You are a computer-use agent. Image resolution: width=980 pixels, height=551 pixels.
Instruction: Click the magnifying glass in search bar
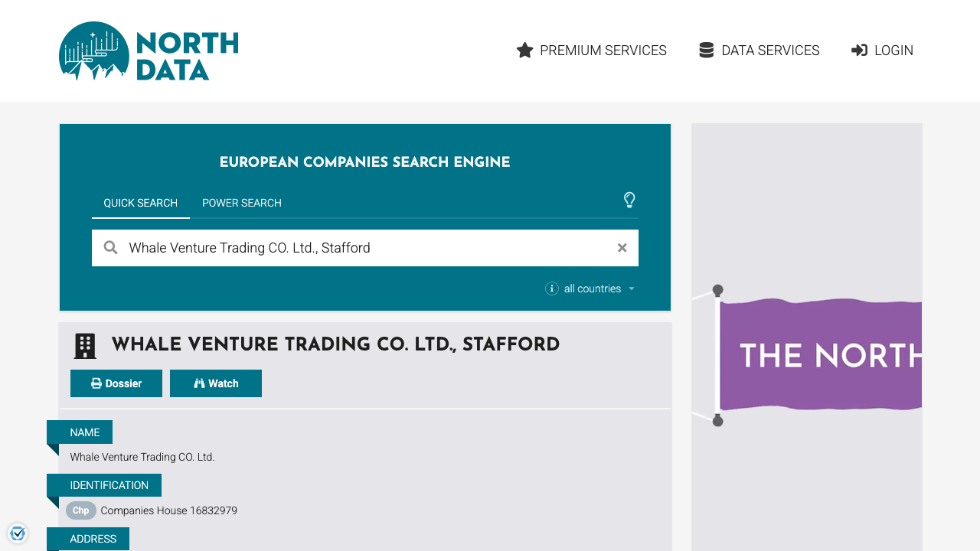click(110, 247)
